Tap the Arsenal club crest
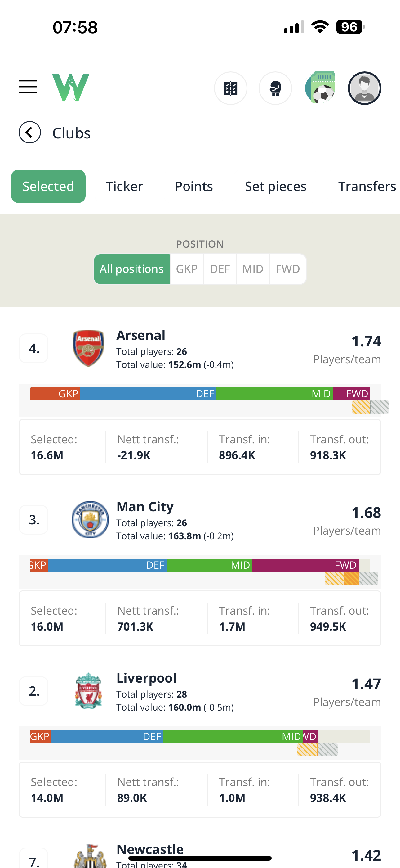The width and height of the screenshot is (400, 868). tap(88, 348)
